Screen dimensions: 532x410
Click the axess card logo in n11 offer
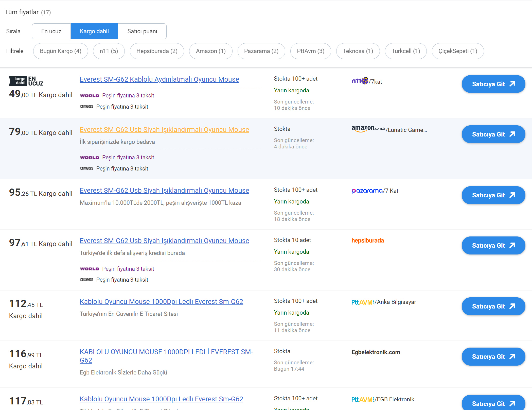(87, 106)
